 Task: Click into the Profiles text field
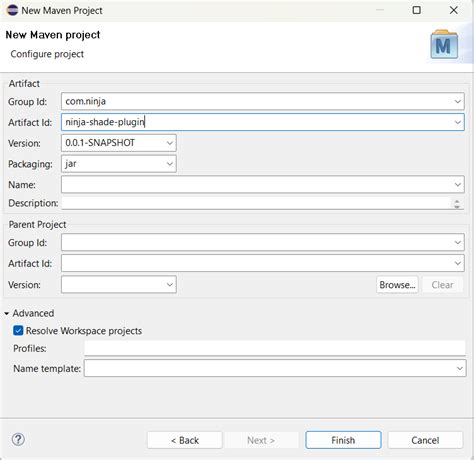[x=275, y=348]
